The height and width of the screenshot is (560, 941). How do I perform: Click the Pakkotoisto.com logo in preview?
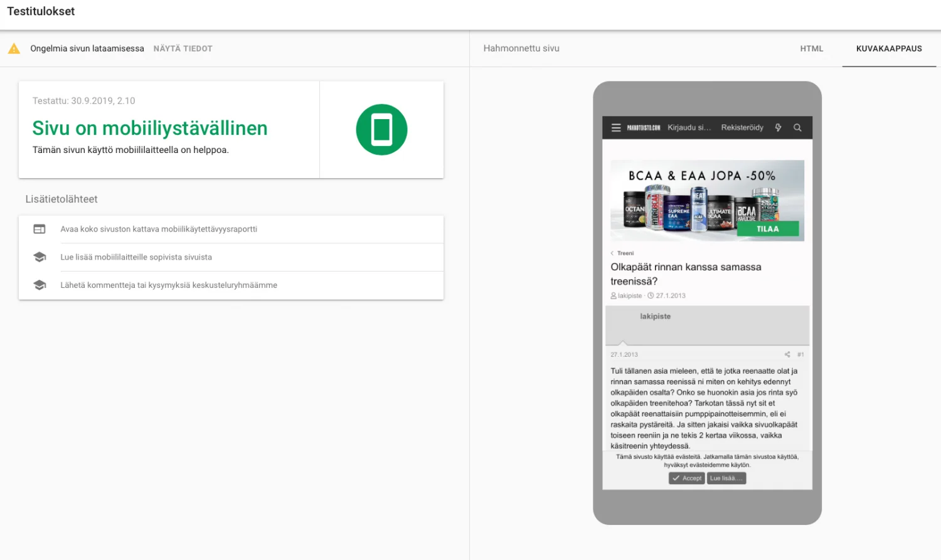pos(643,128)
